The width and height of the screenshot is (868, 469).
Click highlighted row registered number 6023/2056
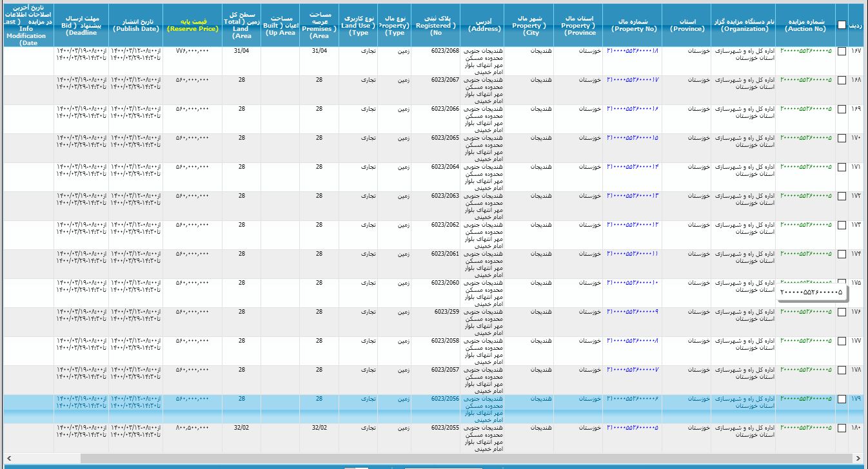[x=445, y=399]
